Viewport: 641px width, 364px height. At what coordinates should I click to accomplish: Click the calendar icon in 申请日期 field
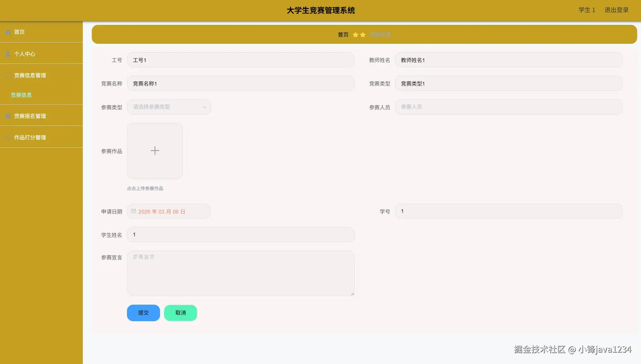click(134, 211)
